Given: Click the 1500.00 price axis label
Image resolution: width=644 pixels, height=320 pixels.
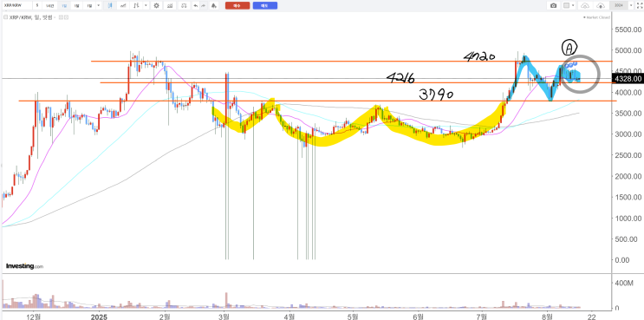Looking at the screenshot, I should 628,197.
